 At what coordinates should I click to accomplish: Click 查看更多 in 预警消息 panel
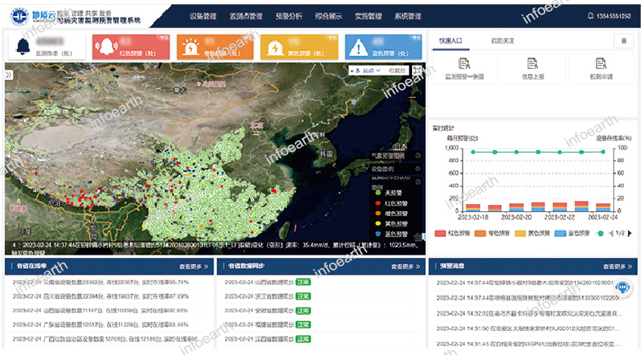(618, 266)
